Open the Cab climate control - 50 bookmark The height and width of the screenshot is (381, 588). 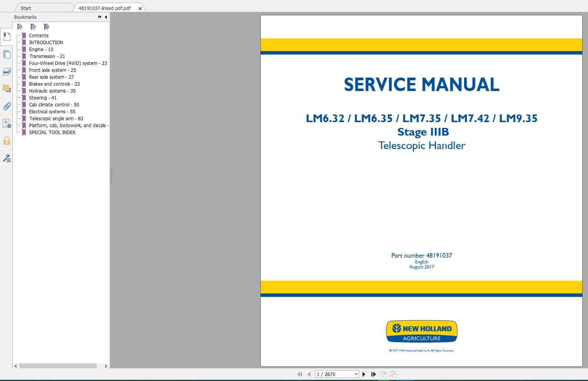54,105
